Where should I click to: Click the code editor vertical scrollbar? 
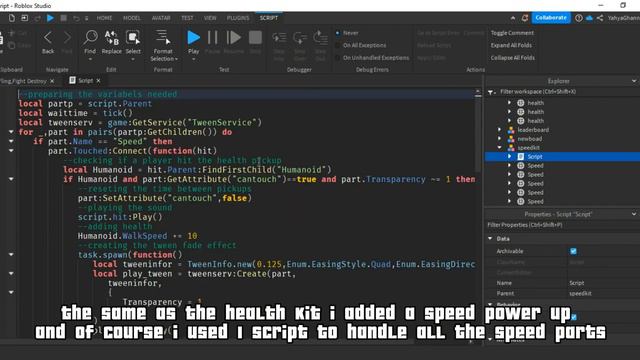click(478, 135)
